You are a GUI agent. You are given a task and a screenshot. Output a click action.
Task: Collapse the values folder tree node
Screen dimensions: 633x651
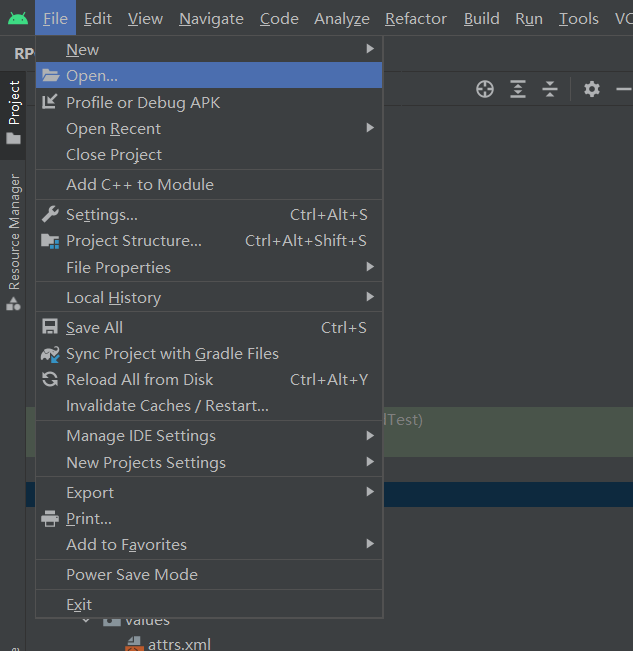point(86,621)
